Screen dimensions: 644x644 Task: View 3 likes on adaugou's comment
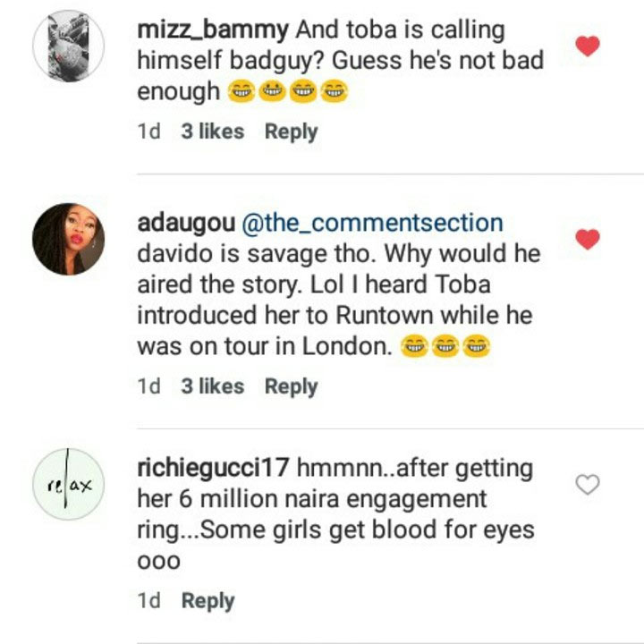212,386
